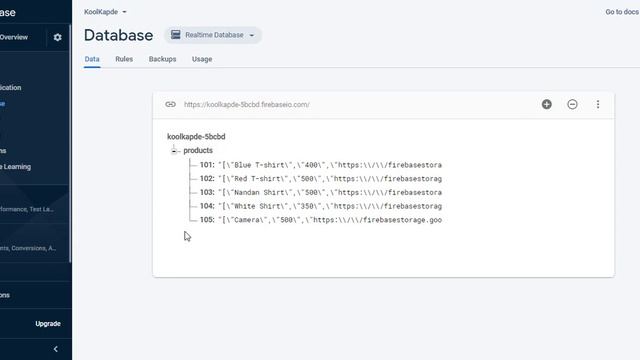This screenshot has height=360, width=640.
Task: Open the Go to docs link
Action: (622, 12)
